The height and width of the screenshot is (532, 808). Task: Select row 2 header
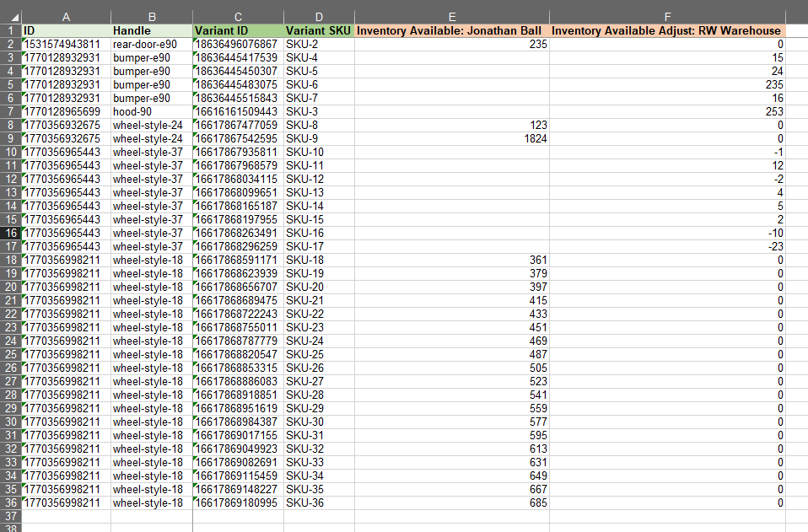tap(10, 44)
